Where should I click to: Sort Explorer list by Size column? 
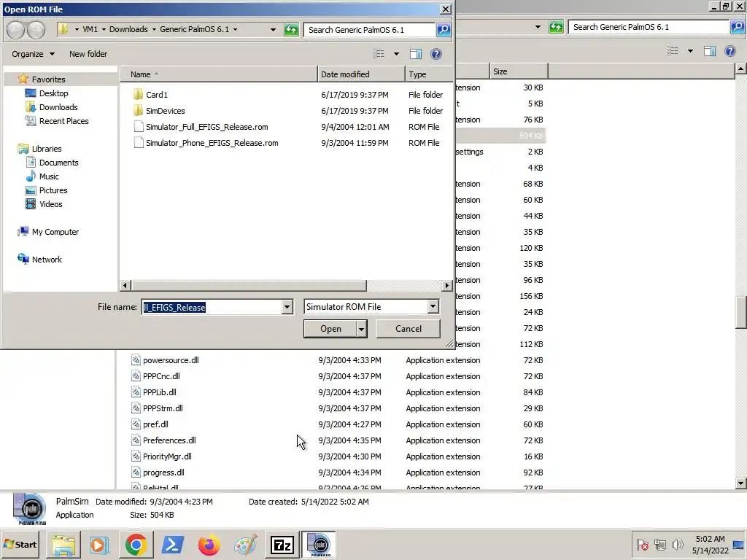point(519,71)
